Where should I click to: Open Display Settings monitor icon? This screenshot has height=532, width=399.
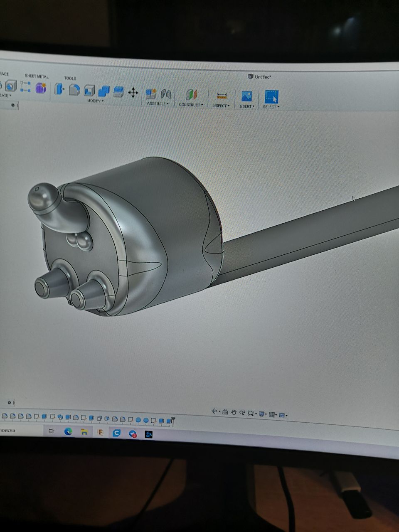pyautogui.click(x=262, y=414)
